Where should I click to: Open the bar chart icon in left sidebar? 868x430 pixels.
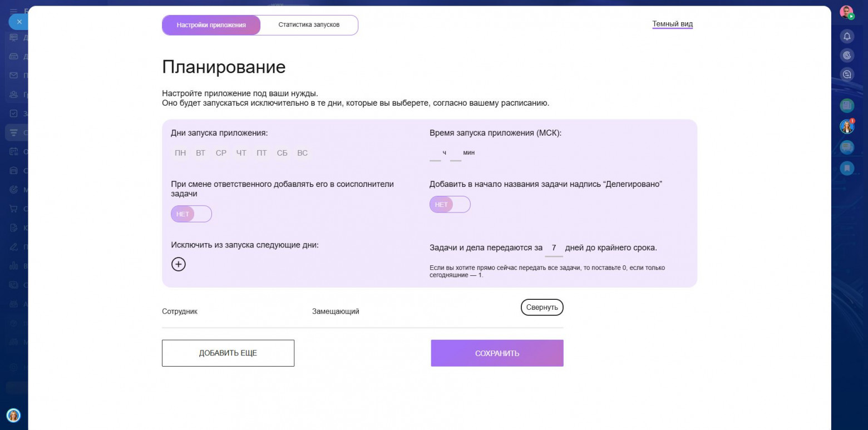pos(13,266)
